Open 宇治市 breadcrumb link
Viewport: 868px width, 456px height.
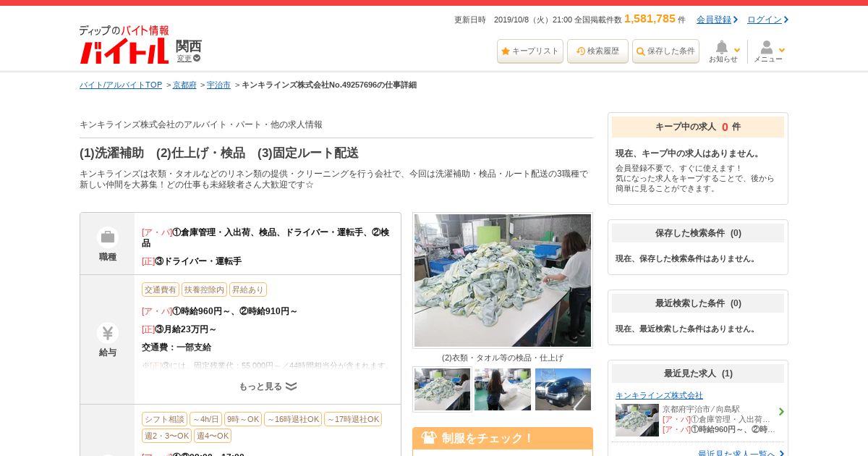[x=218, y=85]
